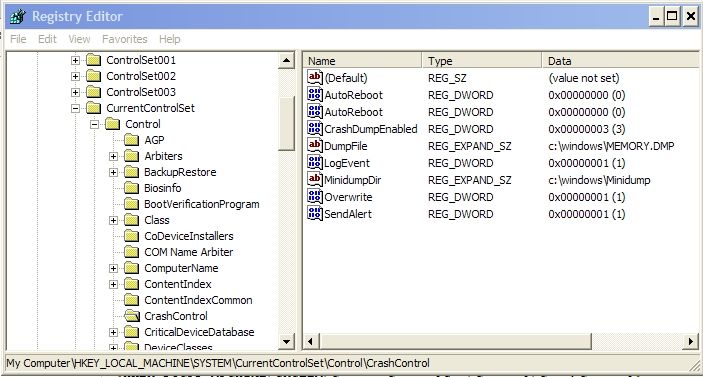Open the Help menu
This screenshot has height=377, width=703.
coord(169,39)
